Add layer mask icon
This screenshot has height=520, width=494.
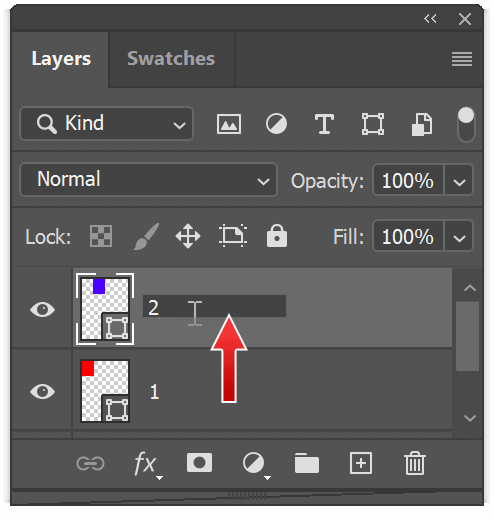tap(199, 462)
